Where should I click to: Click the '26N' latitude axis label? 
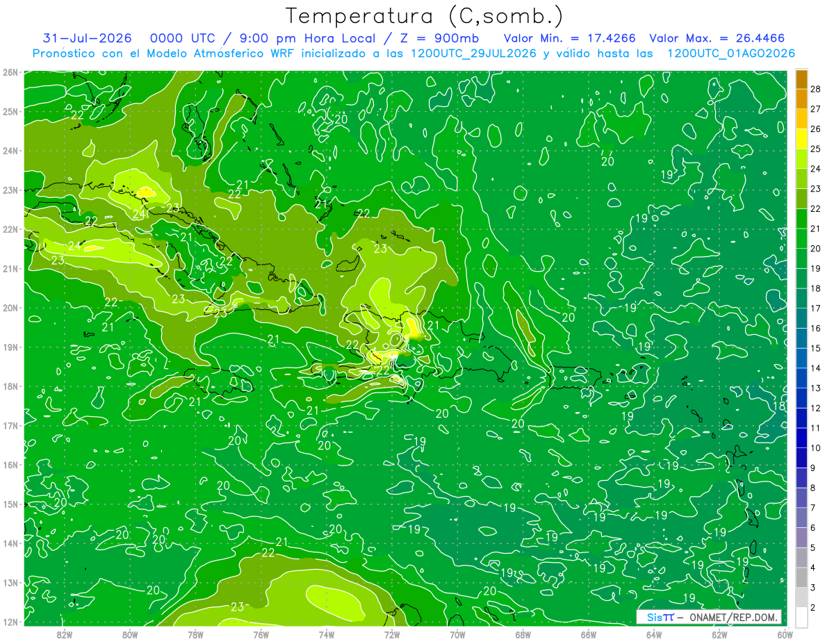[10, 72]
